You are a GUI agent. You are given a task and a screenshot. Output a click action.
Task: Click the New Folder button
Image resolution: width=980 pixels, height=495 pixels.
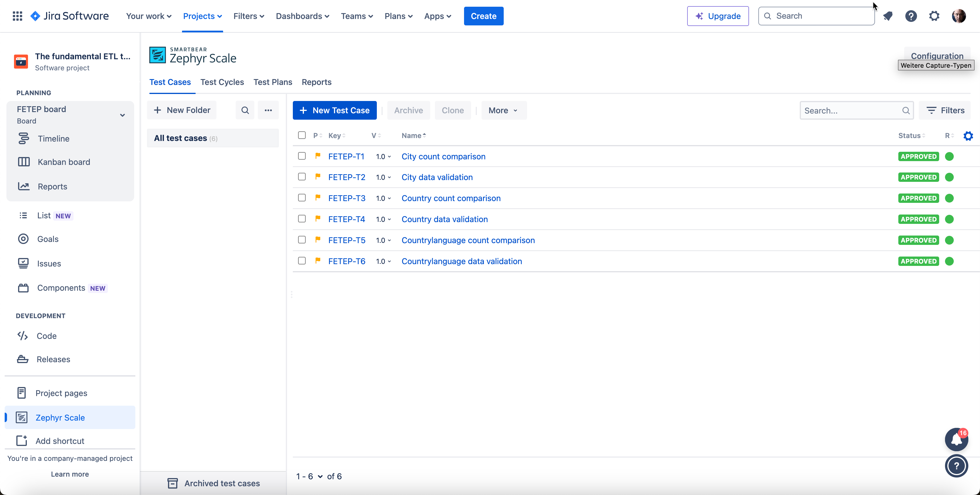tap(182, 110)
